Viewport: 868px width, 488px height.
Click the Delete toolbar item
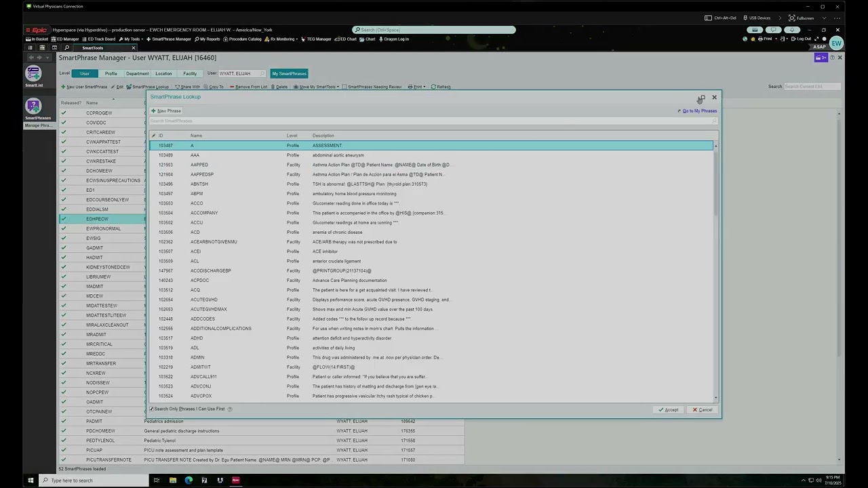pyautogui.click(x=279, y=87)
